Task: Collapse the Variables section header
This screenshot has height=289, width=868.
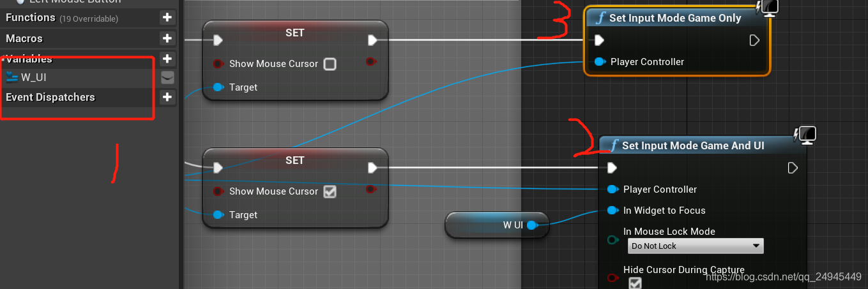Action: 29,59
